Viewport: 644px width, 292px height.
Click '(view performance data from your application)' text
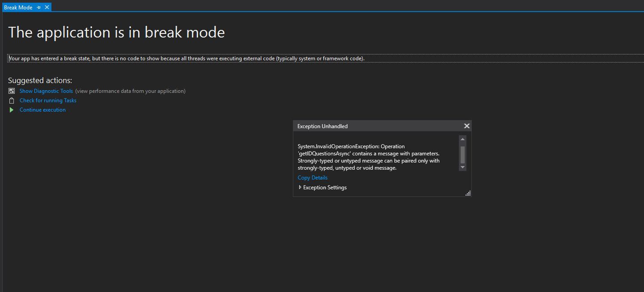130,91
